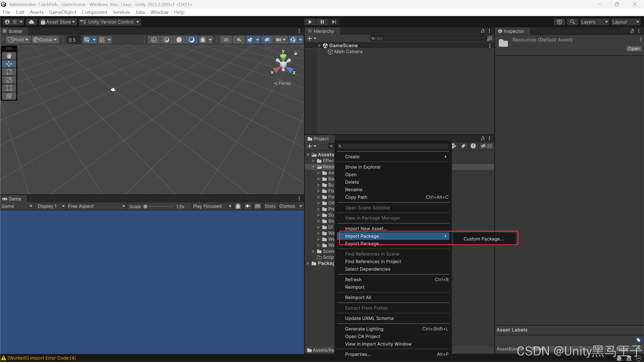Select the Hand view tool
This screenshot has width=644, height=362.
pyautogui.click(x=9, y=56)
